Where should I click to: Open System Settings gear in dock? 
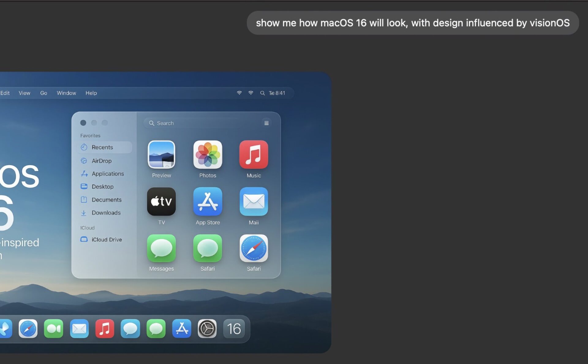click(207, 329)
